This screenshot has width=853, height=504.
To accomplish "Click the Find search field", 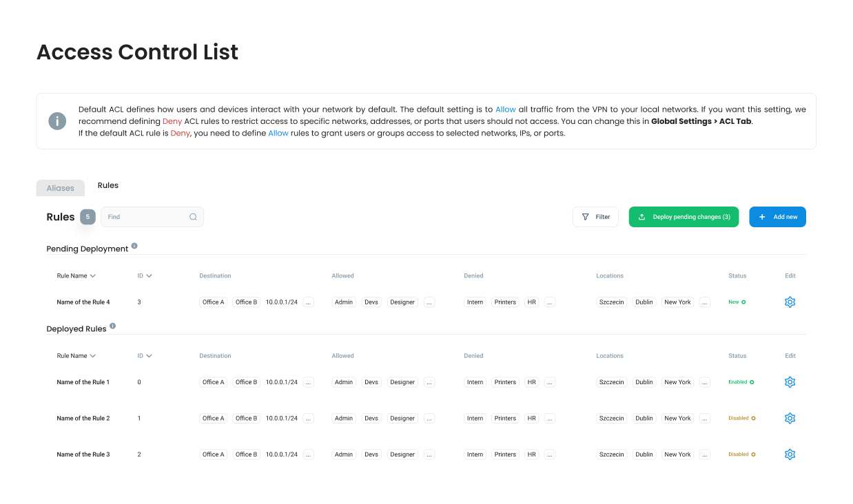I will [x=146, y=217].
